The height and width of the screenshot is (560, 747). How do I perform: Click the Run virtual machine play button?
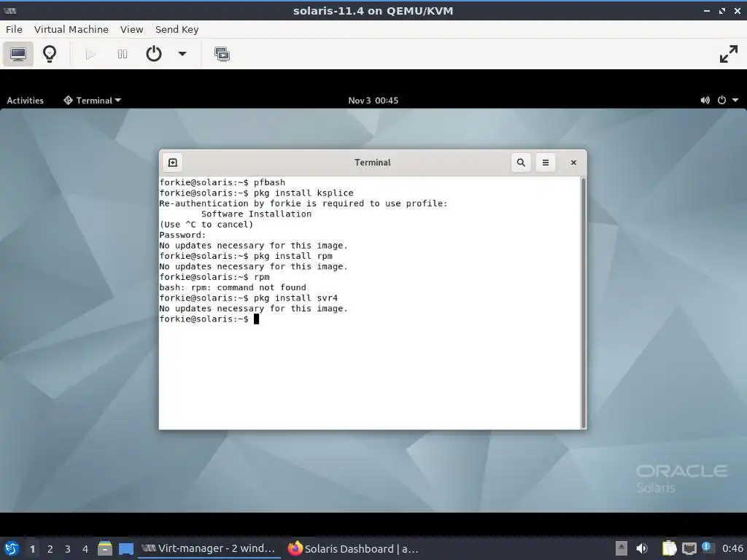coord(90,54)
